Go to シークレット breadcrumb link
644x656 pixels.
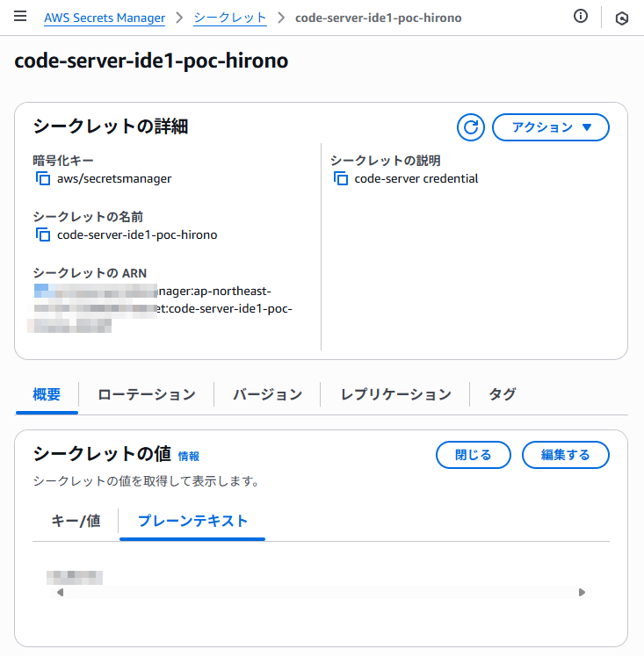230,18
